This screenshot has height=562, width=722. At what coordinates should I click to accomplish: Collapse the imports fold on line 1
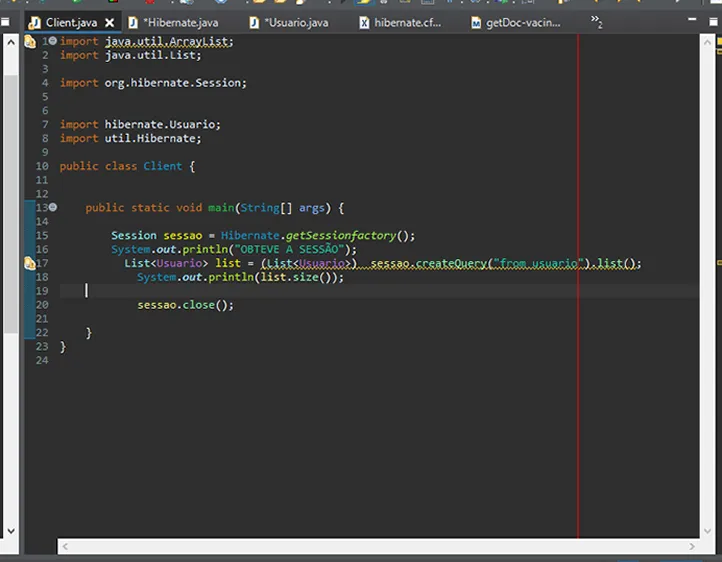(x=52, y=41)
